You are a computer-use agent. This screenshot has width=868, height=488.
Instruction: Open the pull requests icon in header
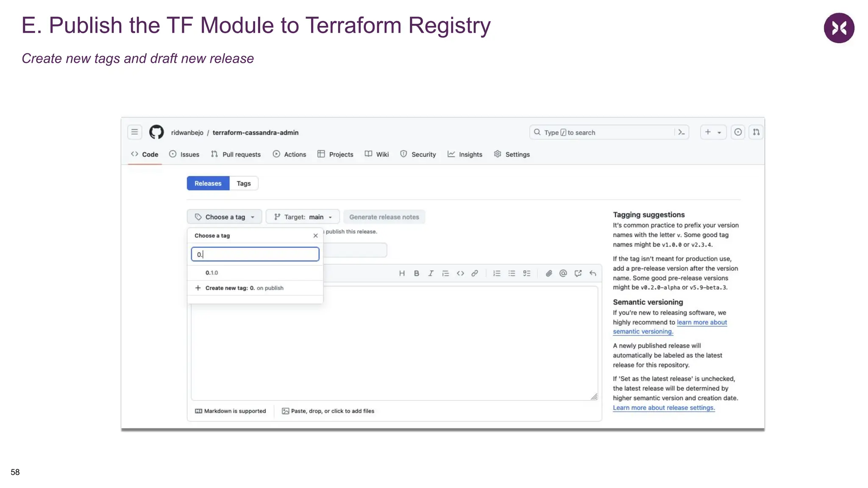pyautogui.click(x=756, y=132)
